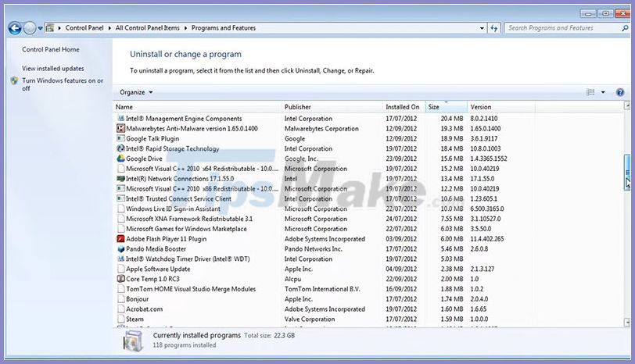Click the Forward navigation arrow
This screenshot has width=635, height=364.
30,28
